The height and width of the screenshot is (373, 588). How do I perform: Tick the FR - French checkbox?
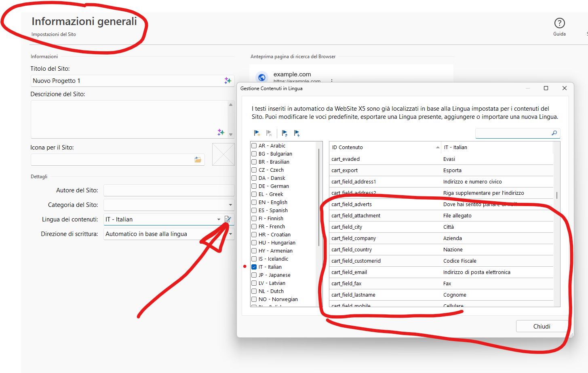point(254,227)
